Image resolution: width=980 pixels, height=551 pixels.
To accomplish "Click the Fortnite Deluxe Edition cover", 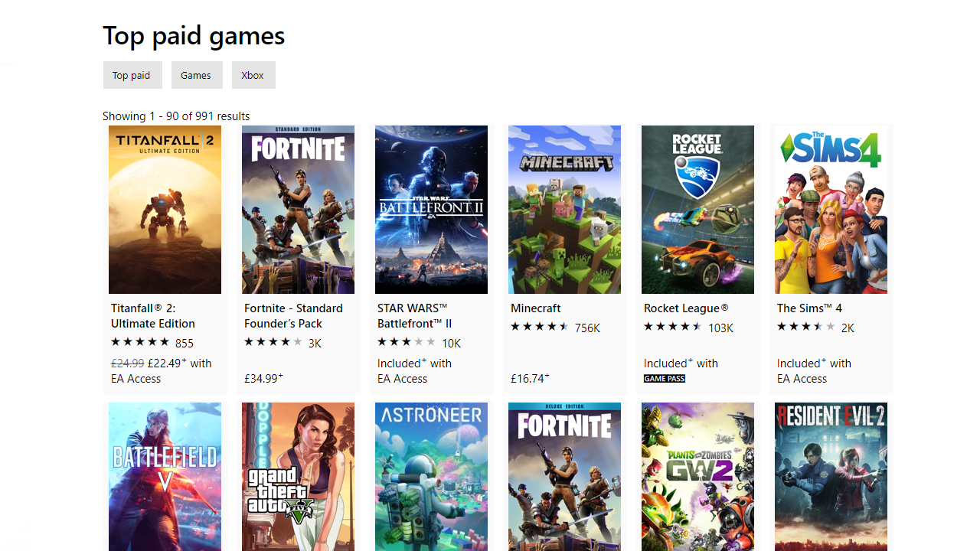I will point(564,476).
